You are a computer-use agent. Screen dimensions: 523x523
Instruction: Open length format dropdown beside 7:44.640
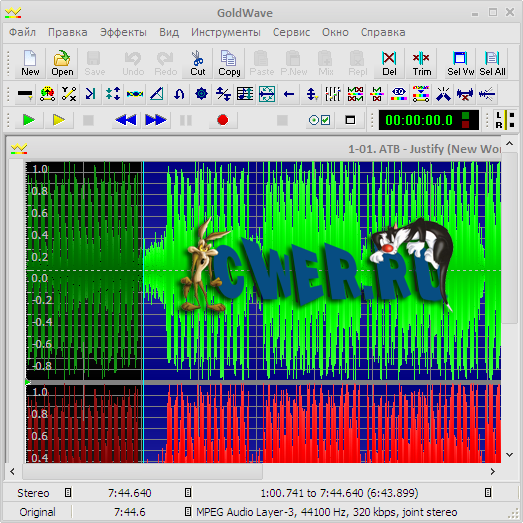click(188, 493)
